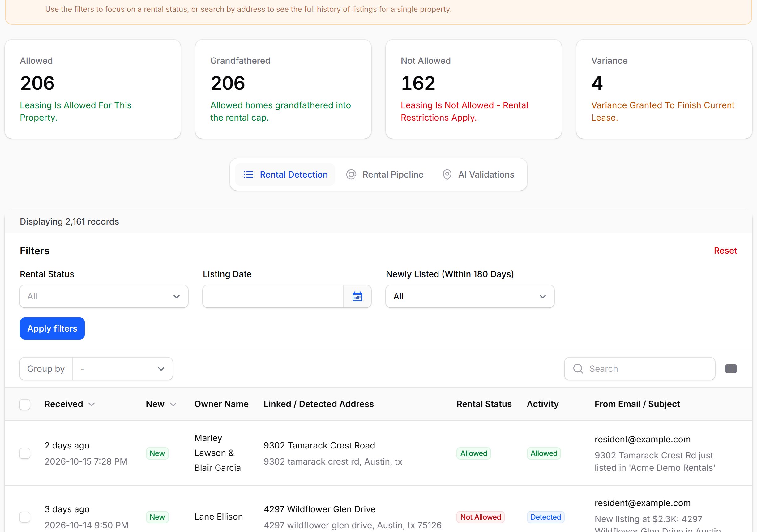Tick the select-all checkbox in table header
The image size is (757, 532).
[x=25, y=404]
